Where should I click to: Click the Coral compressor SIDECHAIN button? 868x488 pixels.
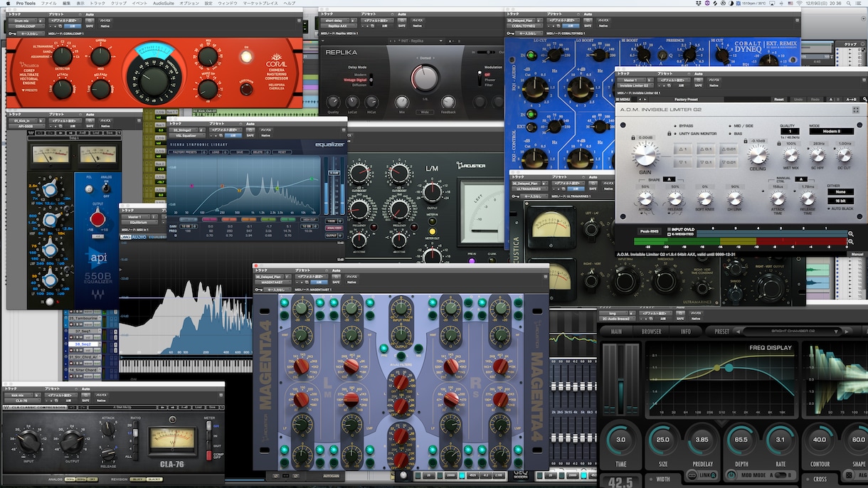click(x=246, y=90)
